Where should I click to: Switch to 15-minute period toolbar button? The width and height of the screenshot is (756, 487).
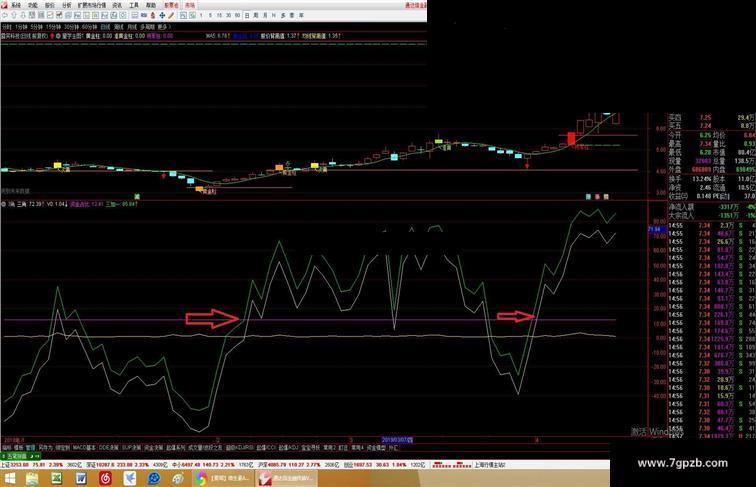click(x=219, y=15)
